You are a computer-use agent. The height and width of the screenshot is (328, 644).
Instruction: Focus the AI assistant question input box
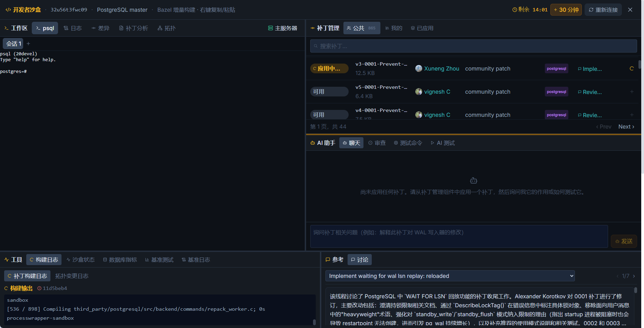pos(459,236)
